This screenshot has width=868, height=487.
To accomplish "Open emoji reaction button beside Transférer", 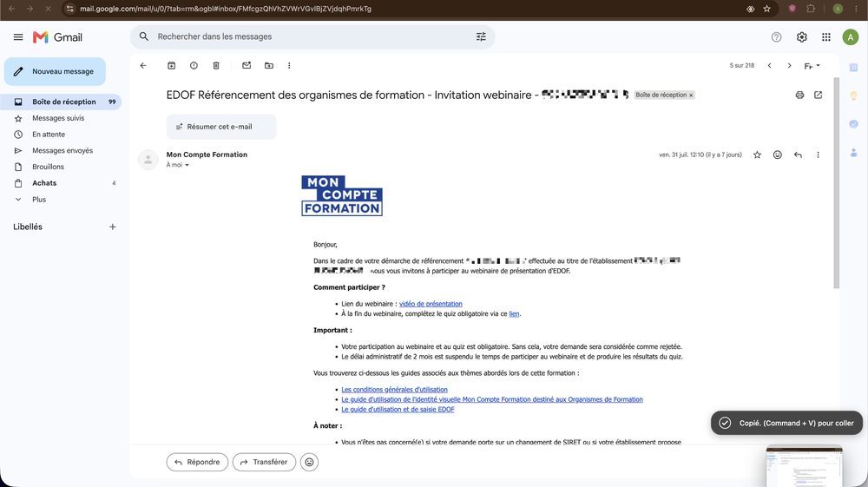I will coord(310,462).
